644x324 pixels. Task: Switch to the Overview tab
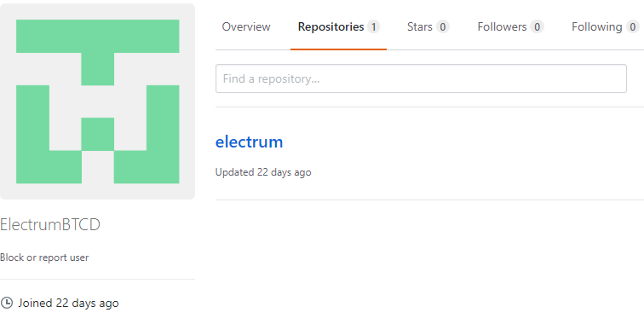tap(246, 27)
